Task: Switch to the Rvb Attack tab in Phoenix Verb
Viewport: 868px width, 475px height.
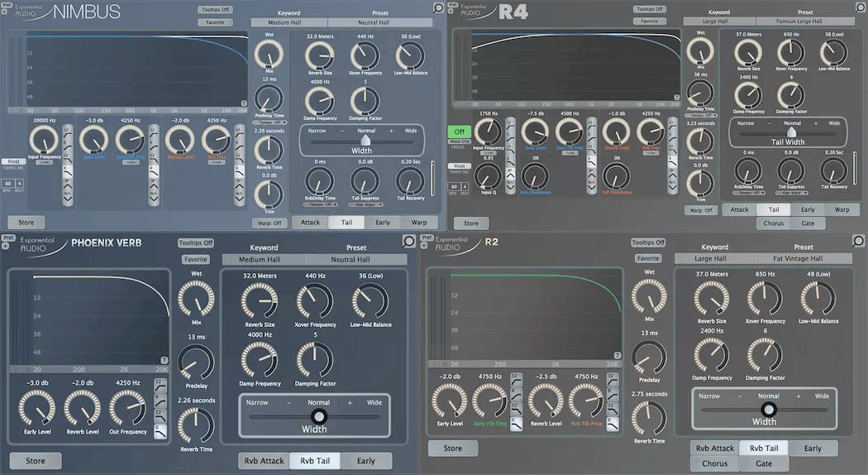Action: (264, 461)
